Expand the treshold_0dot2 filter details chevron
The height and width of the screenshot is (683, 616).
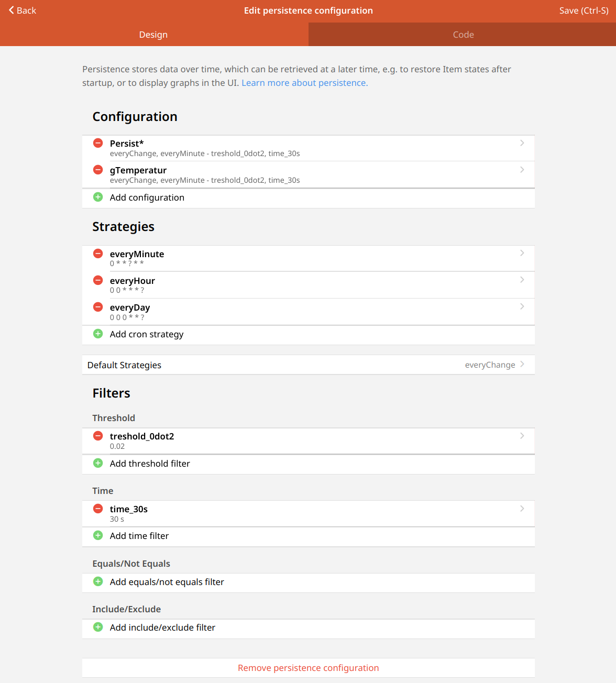coord(522,436)
